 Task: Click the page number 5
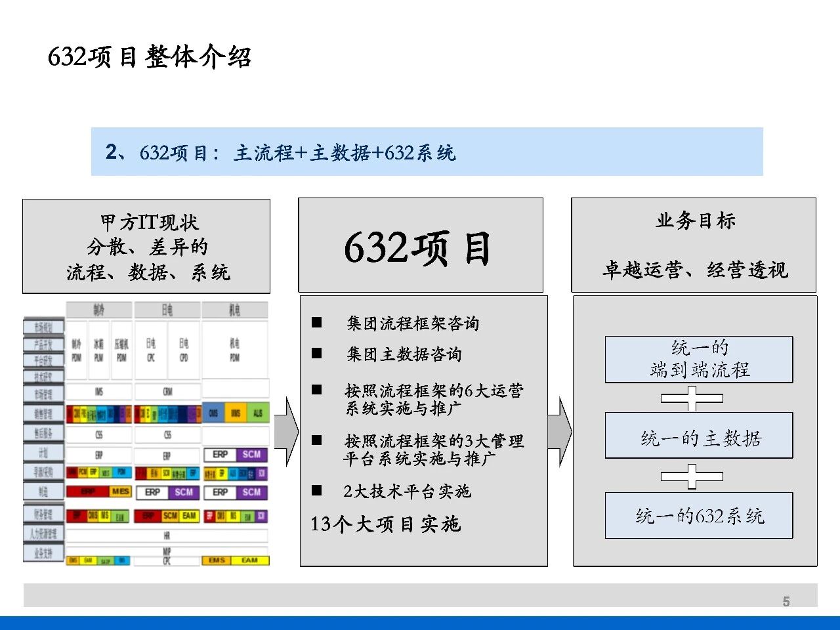pos(785,599)
